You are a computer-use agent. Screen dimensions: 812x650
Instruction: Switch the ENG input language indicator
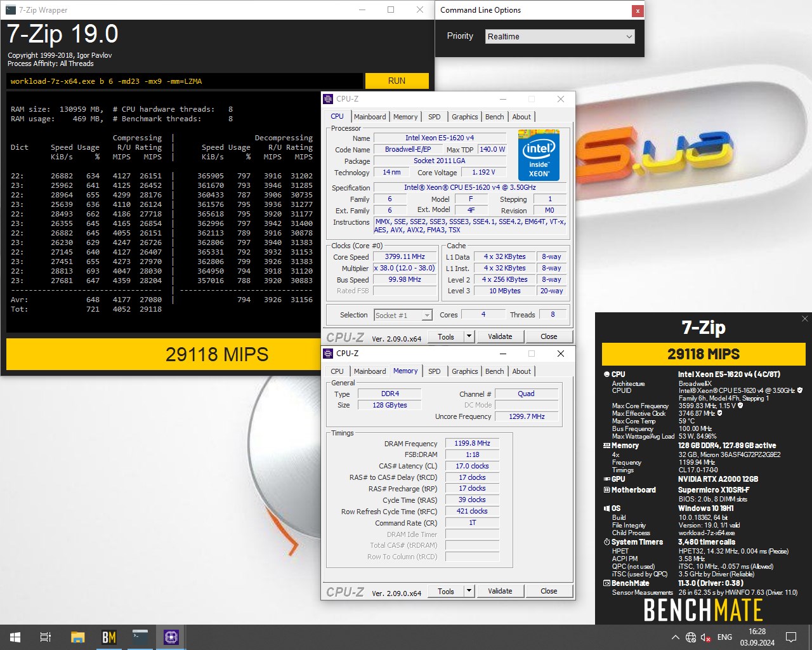click(724, 637)
